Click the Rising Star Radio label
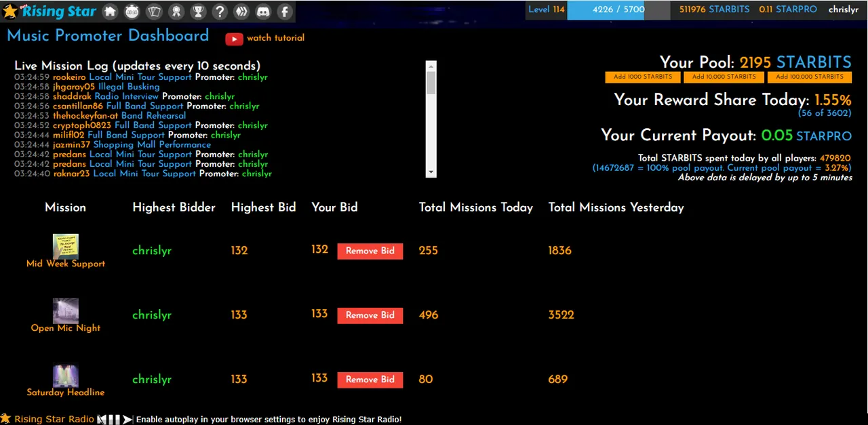 point(54,420)
